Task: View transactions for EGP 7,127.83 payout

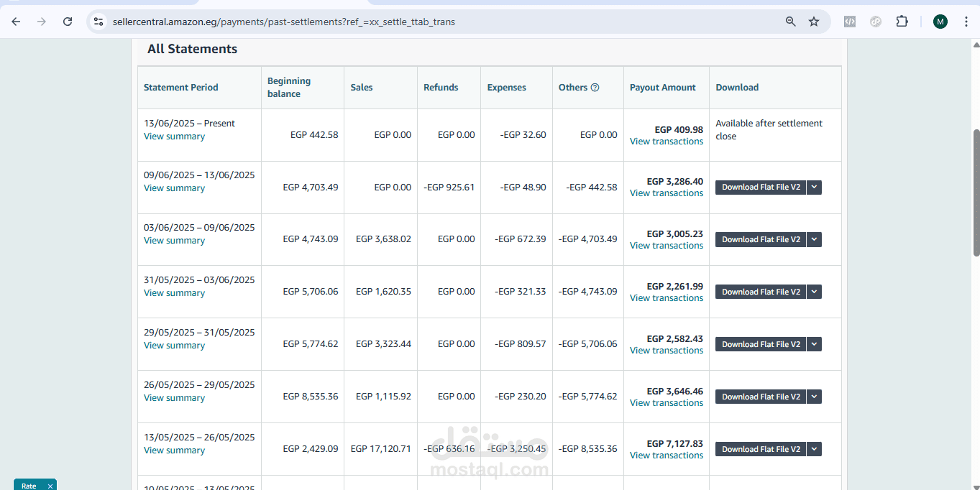Action: point(667,456)
